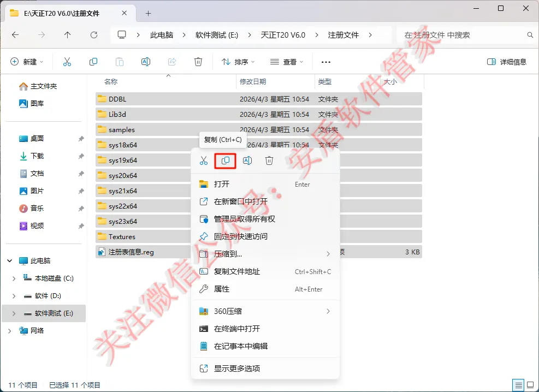The height and width of the screenshot is (392, 539).
Task: Close the 注册文件 tab
Action: click(x=125, y=13)
